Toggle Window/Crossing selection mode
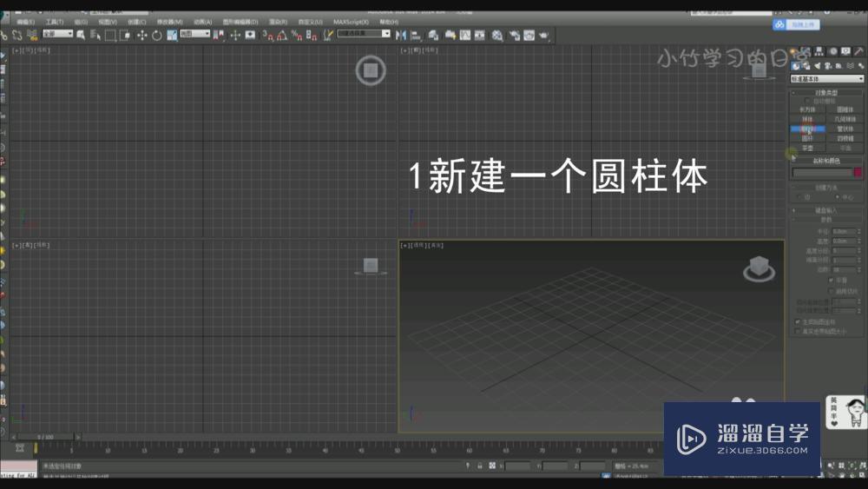Viewport: 868px width, 489px height. (126, 36)
